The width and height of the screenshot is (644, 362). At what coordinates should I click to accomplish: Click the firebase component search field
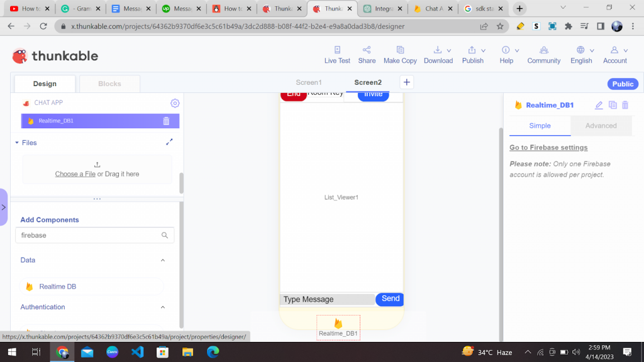pos(88,235)
